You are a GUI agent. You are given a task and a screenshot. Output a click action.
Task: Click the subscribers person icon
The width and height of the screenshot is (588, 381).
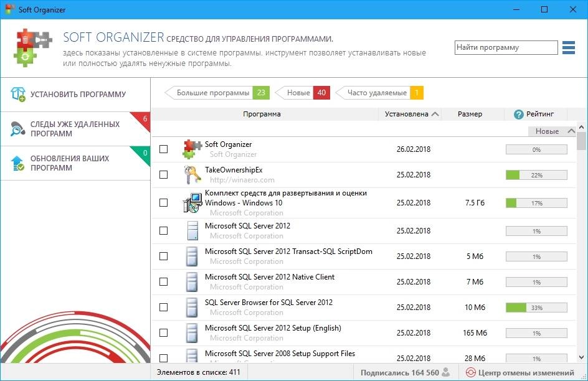pyautogui.click(x=446, y=372)
